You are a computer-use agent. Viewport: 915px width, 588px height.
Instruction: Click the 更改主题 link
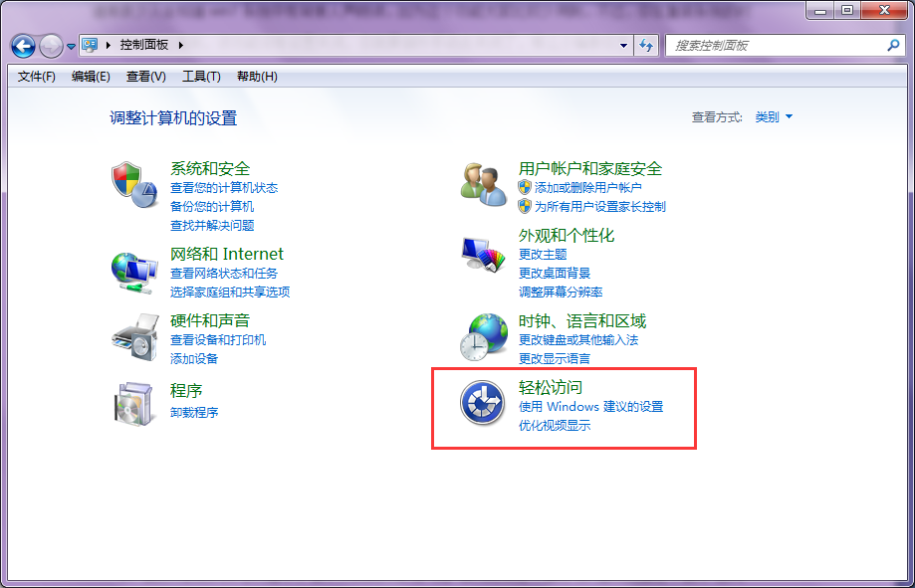(x=543, y=255)
